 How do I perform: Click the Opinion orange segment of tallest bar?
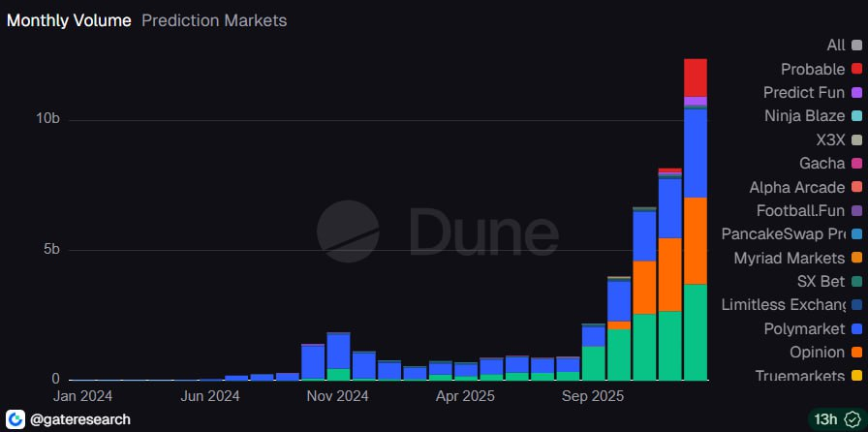click(696, 241)
